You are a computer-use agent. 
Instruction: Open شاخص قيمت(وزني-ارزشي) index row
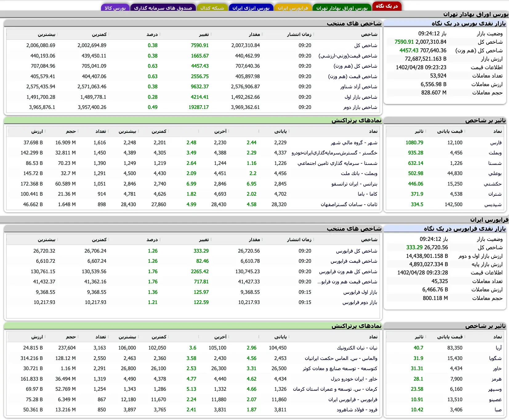point(193,56)
